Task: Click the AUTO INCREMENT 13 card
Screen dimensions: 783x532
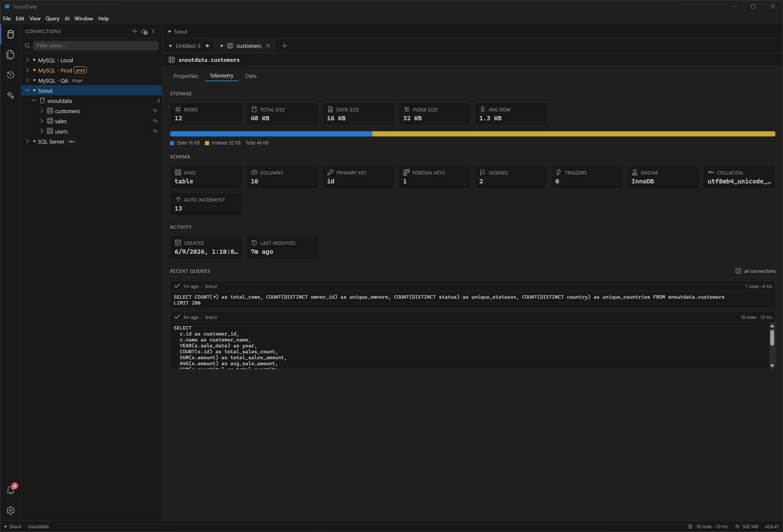Action: [x=206, y=204]
